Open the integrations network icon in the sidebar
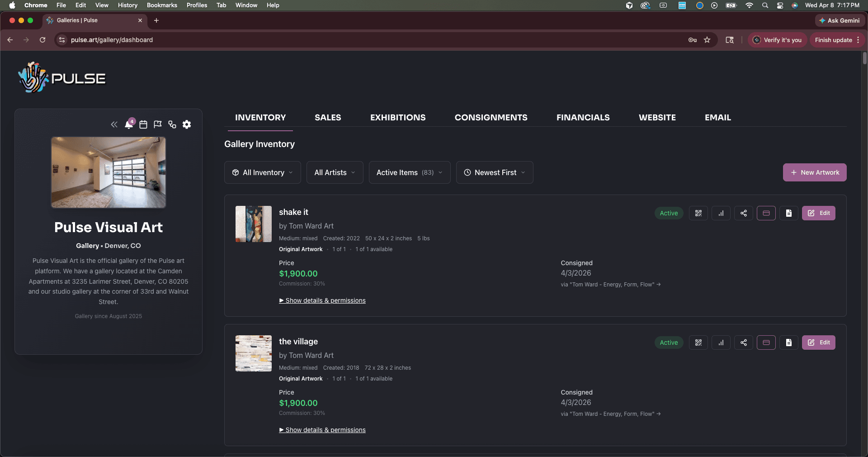 tap(172, 125)
